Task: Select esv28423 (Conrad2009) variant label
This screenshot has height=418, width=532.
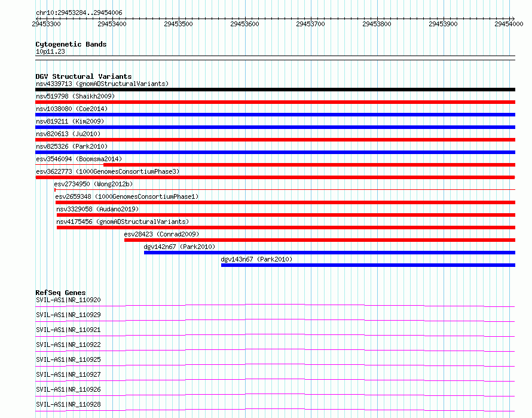Action: [x=161, y=234]
